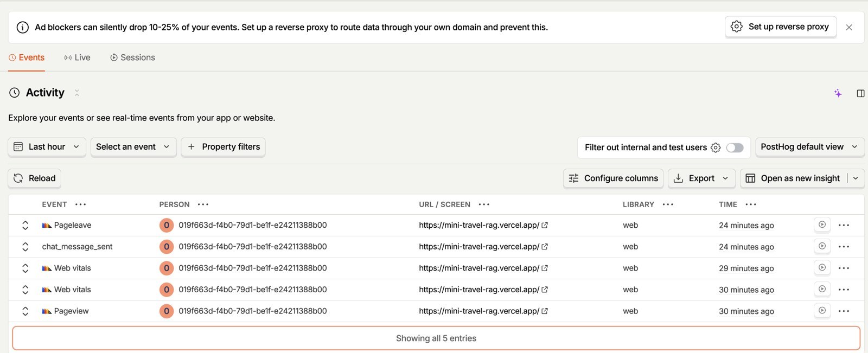Open PERSON column options menu

(x=203, y=204)
